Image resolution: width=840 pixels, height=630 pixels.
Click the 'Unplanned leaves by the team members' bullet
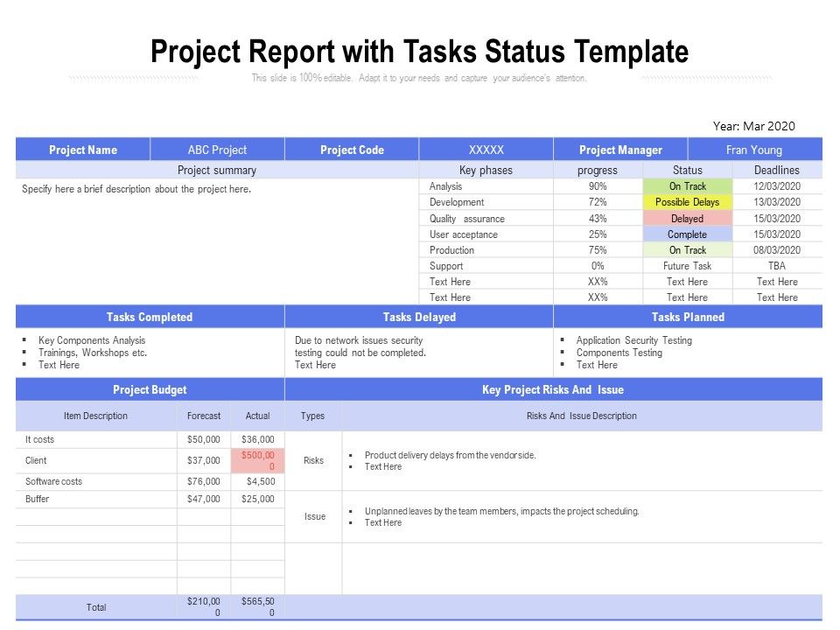coord(501,511)
